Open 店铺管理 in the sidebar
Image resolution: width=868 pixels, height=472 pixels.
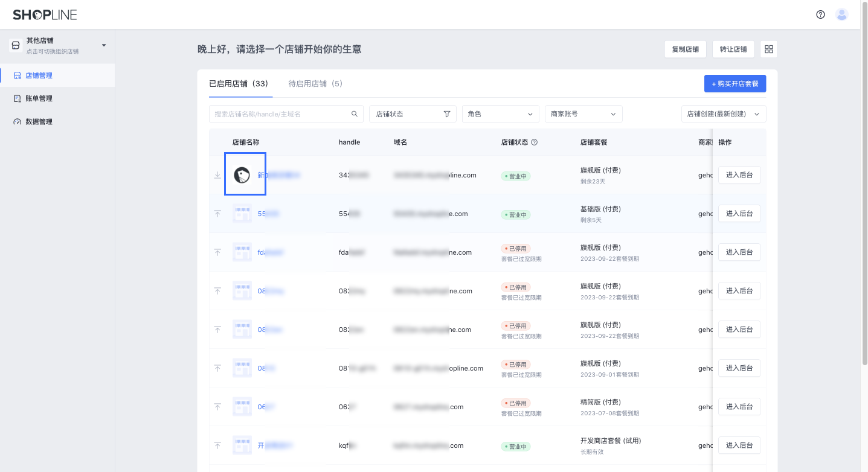pos(57,75)
